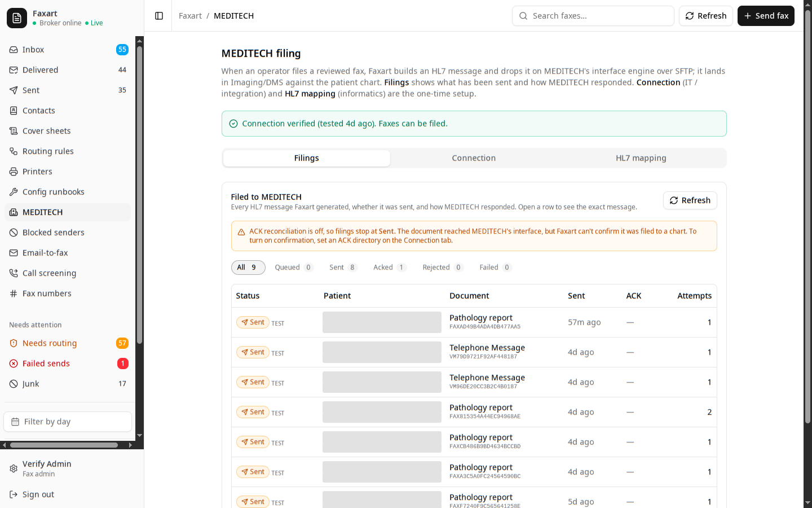Open Telephone Message VM96DE20CC3B2C4B0187

coord(474,382)
